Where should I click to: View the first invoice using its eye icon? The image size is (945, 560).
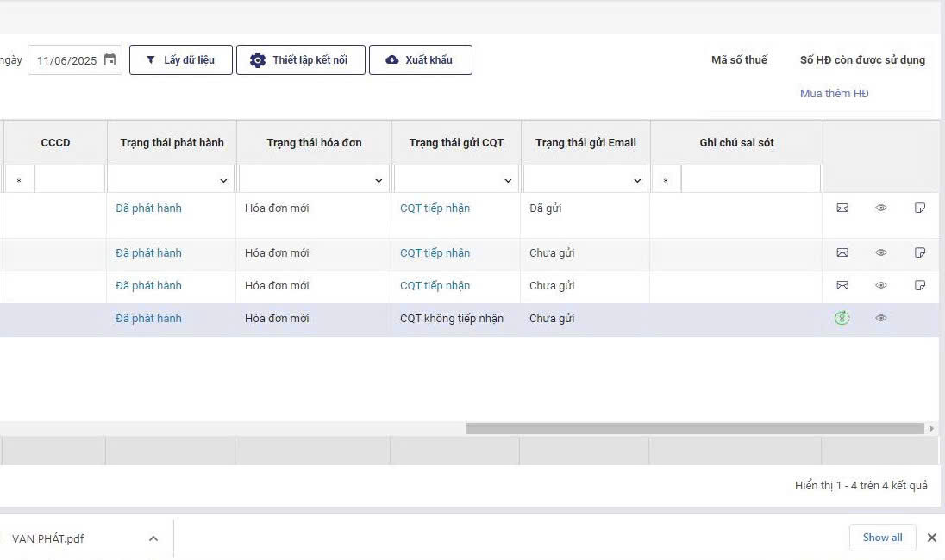pos(881,208)
